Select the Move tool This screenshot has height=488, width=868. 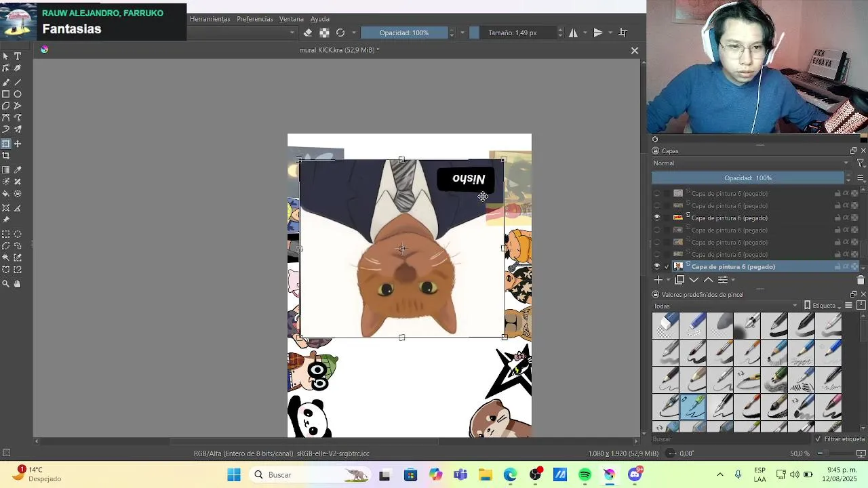pyautogui.click(x=18, y=144)
